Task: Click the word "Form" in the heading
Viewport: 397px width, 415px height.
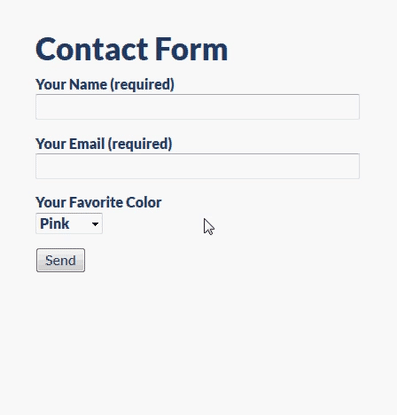Action: click(191, 49)
